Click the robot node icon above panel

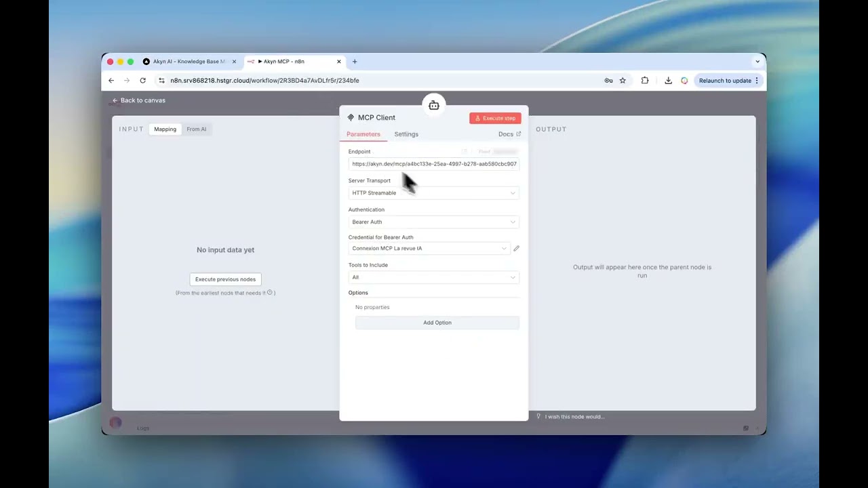pos(434,106)
